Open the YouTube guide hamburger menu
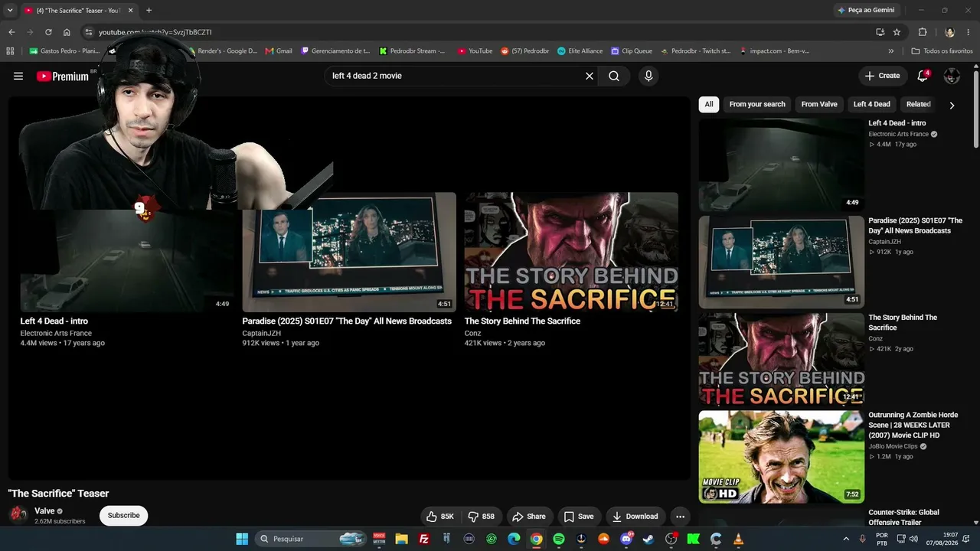Image resolution: width=980 pixels, height=551 pixels. pyautogui.click(x=18, y=76)
